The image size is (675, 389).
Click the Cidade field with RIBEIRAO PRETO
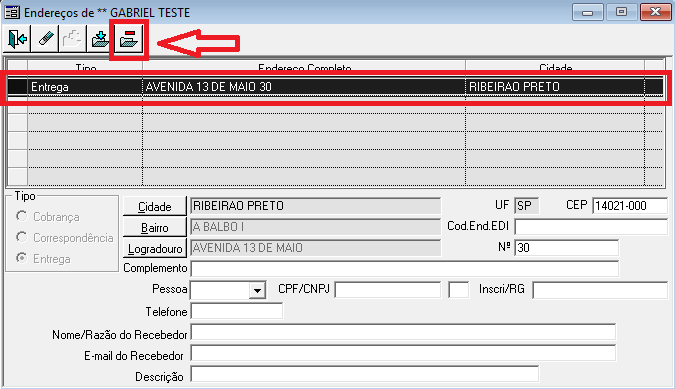coord(316,206)
